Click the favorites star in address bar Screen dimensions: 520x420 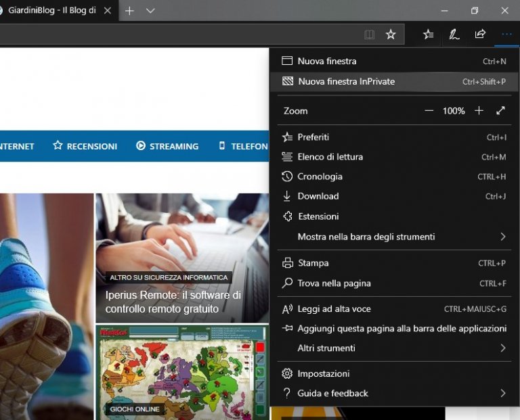point(391,34)
